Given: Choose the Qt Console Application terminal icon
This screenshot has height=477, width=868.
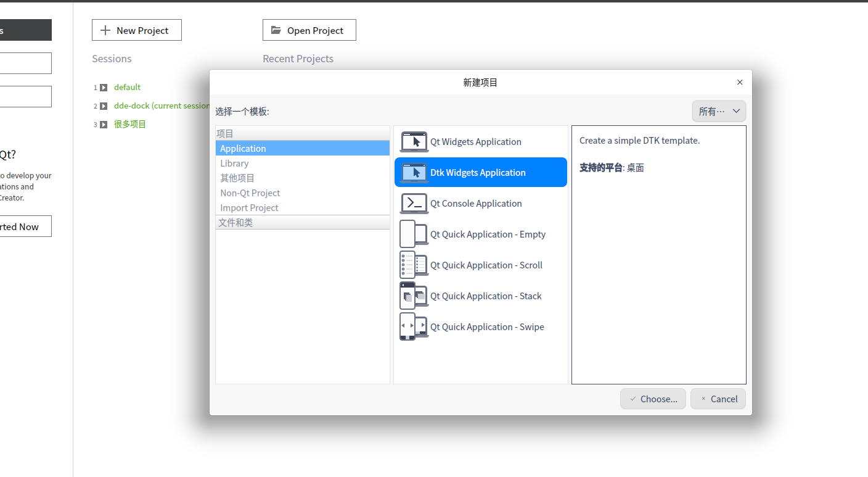Looking at the screenshot, I should pyautogui.click(x=414, y=204).
